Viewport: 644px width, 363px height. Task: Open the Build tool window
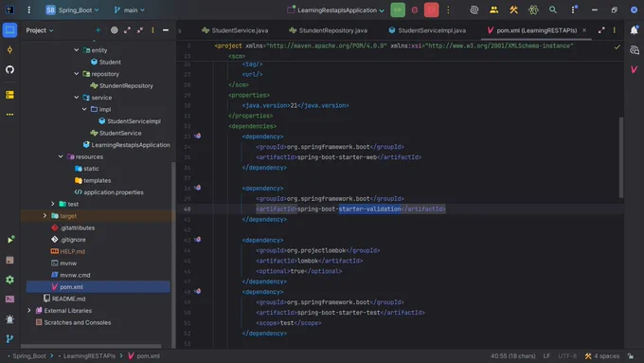pos(10,260)
